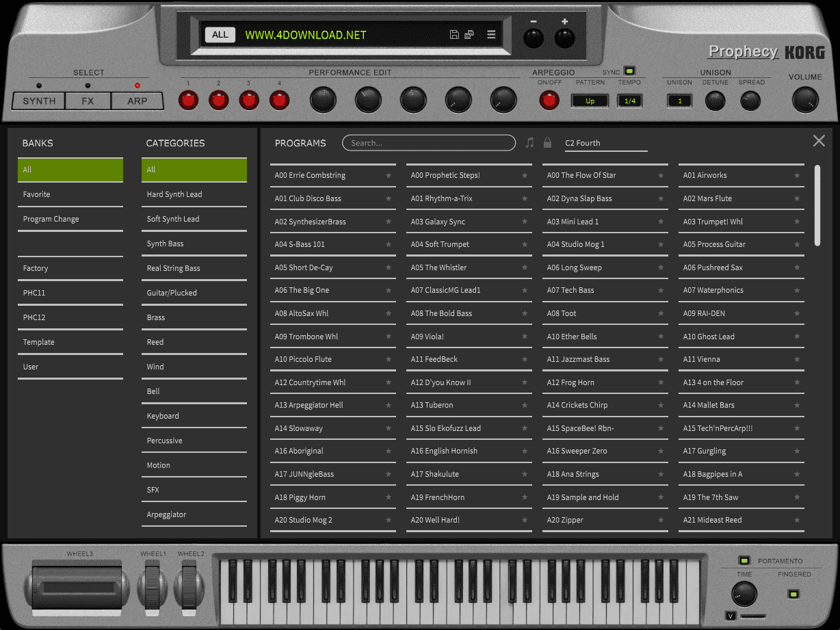Click the unison DETUNE knob
Image resolution: width=840 pixels, height=630 pixels.
[x=715, y=101]
